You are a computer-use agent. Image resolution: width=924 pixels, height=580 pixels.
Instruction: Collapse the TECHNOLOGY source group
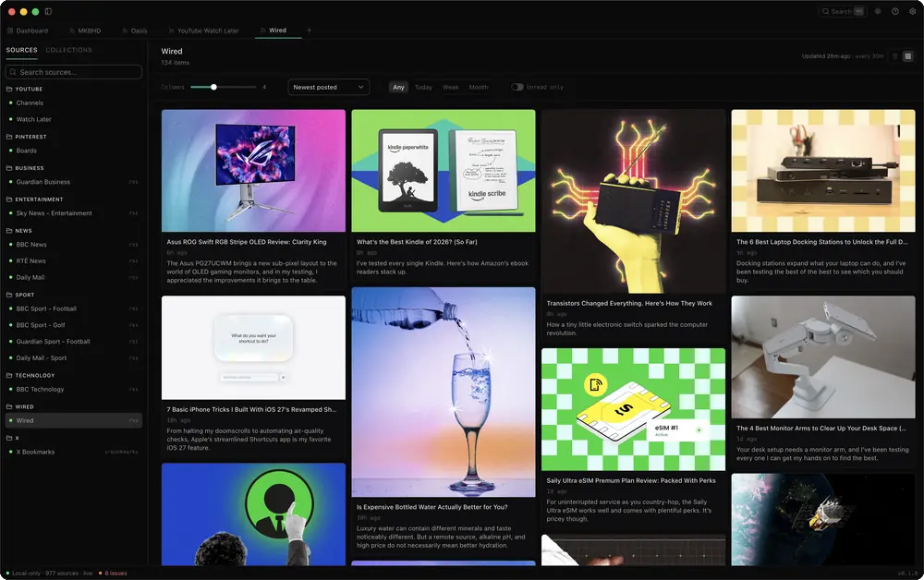pyautogui.click(x=35, y=375)
